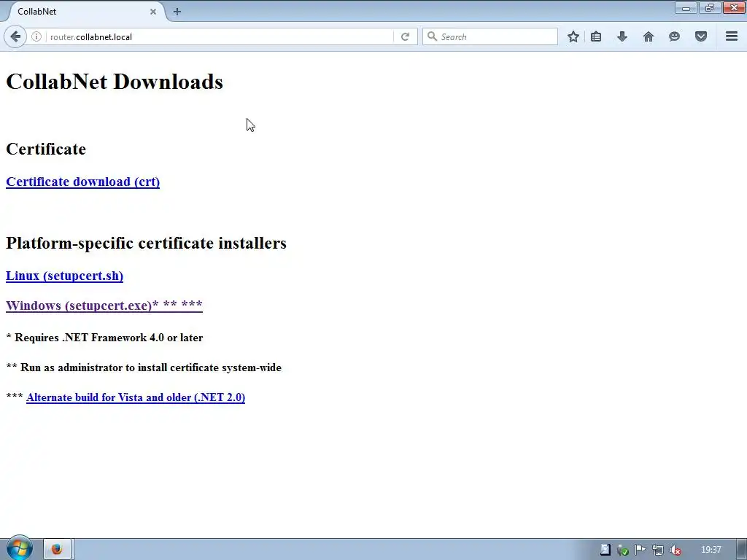Reload the current page
The image size is (747, 560).
pos(405,36)
